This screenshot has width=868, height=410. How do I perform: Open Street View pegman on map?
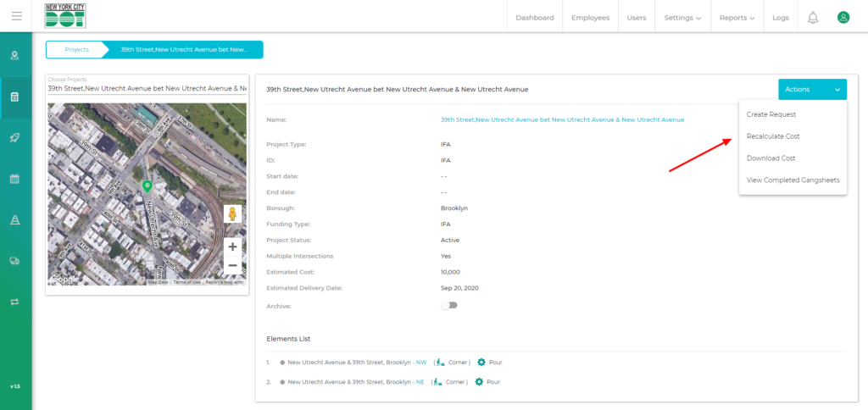(232, 213)
